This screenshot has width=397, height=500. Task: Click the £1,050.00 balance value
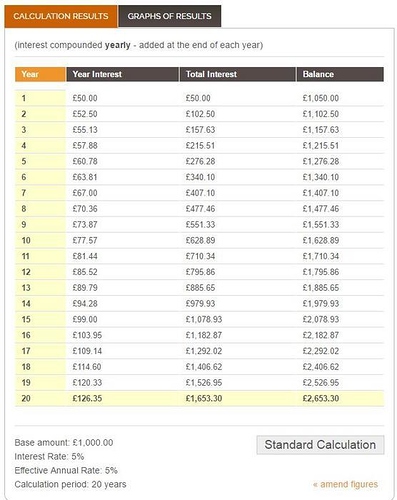321,98
